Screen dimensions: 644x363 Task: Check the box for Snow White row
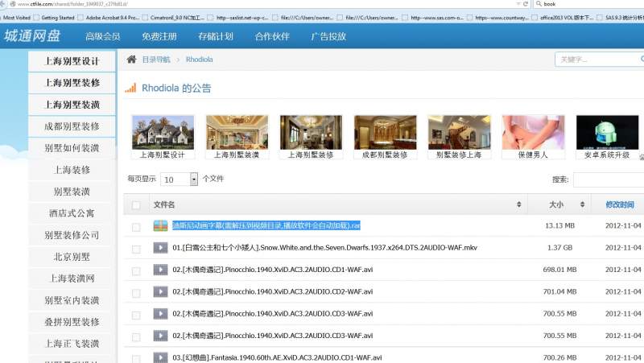pos(136,250)
